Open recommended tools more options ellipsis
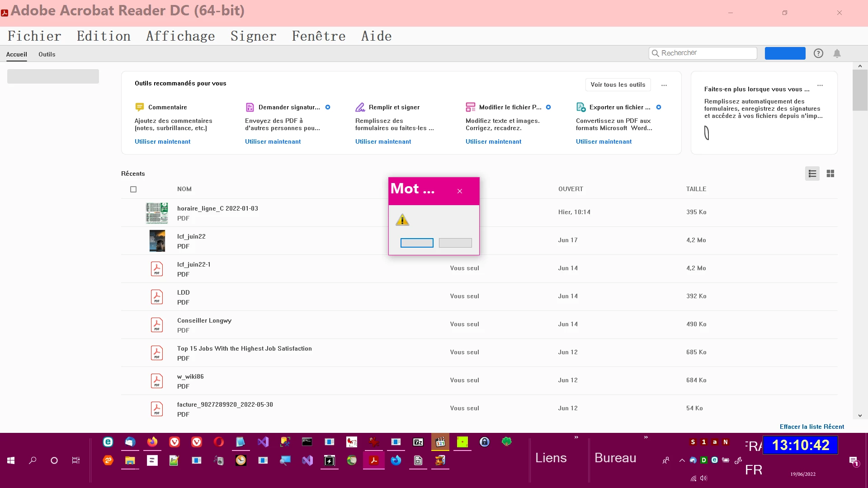Viewport: 868px width, 488px height. click(x=664, y=85)
